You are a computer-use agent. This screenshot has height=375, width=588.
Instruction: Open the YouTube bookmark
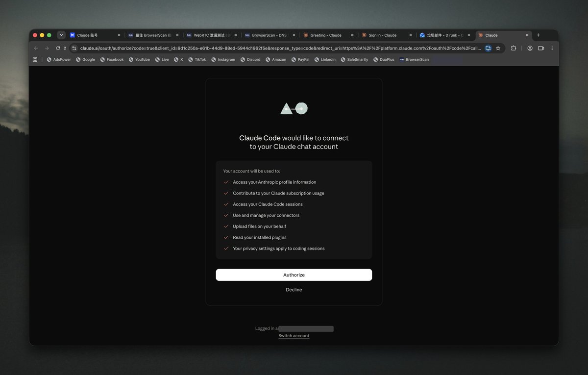139,59
